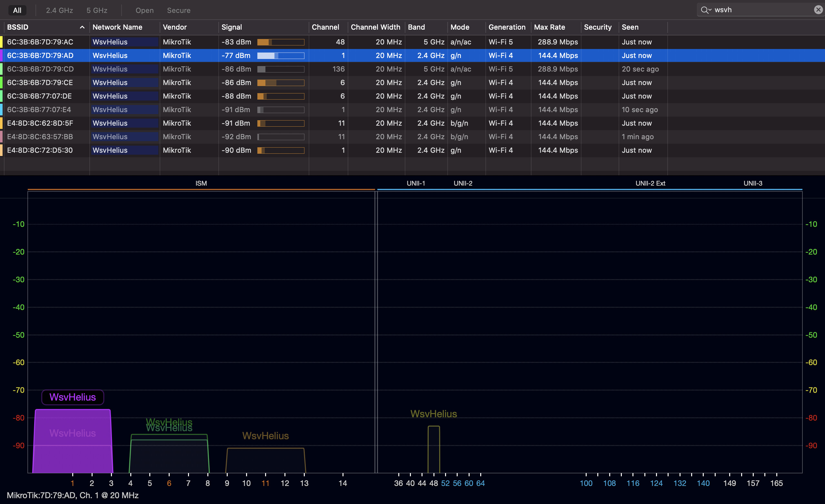825x504 pixels.
Task: Select BSSID 6C:3B:6B:7D:79:AD in the table
Action: coord(412,55)
